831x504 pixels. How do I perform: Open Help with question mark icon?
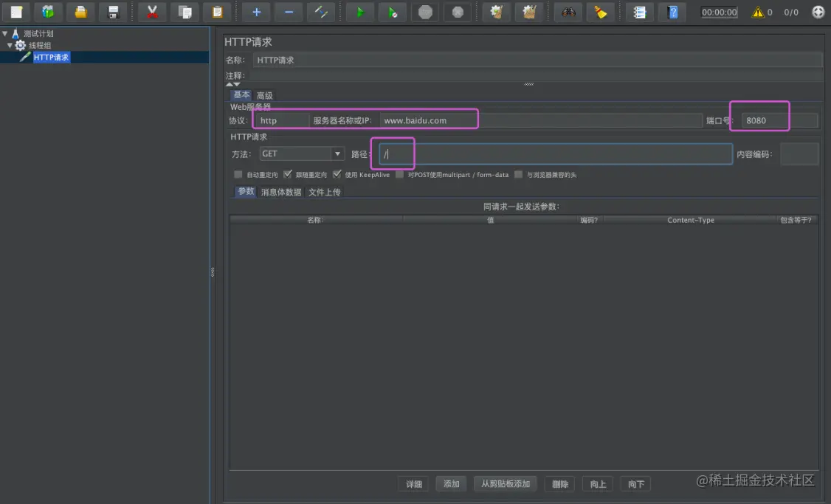point(672,12)
